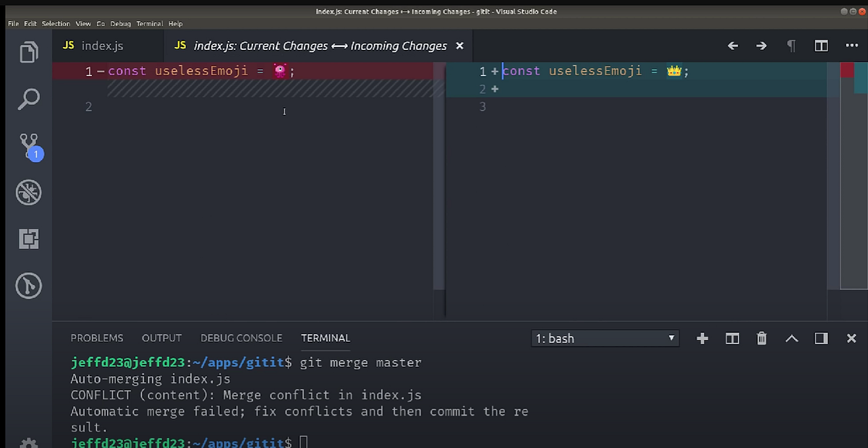
Task: Toggle the panel size square icon
Action: pos(821,338)
